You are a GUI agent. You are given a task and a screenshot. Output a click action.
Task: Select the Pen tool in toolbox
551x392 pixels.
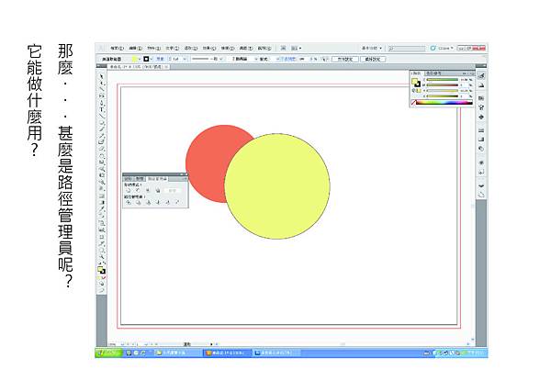(x=102, y=103)
